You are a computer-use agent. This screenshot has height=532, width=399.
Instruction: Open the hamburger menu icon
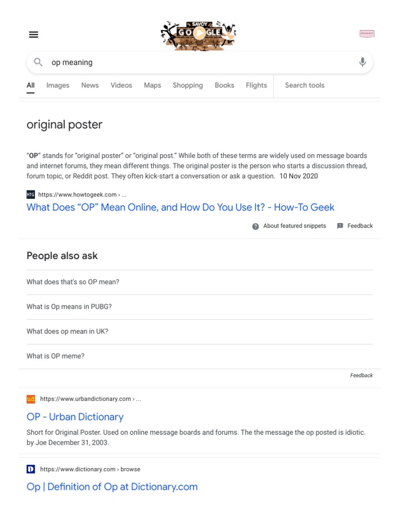pyautogui.click(x=34, y=35)
